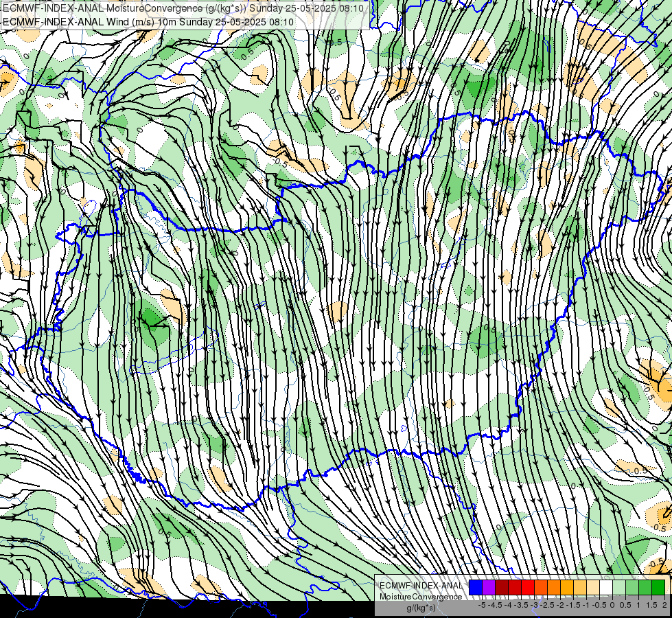The height and width of the screenshot is (618, 672).
Task: Click the purple legend swatch between -5 and -4.5
Action: 489,587
